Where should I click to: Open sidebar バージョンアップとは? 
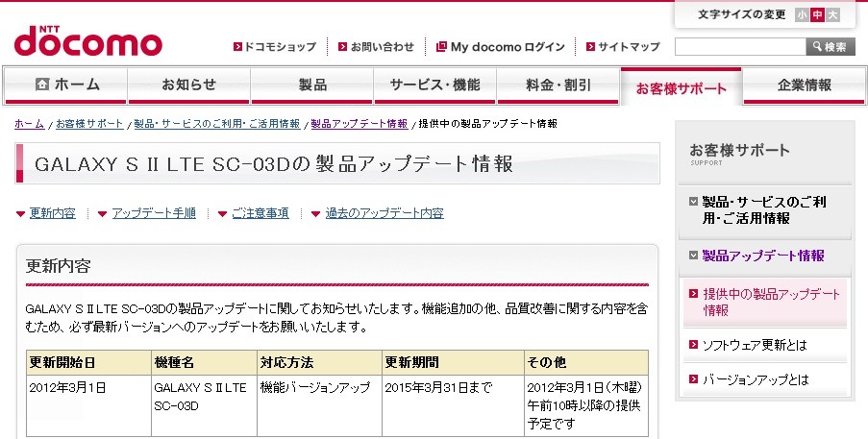[x=756, y=379]
